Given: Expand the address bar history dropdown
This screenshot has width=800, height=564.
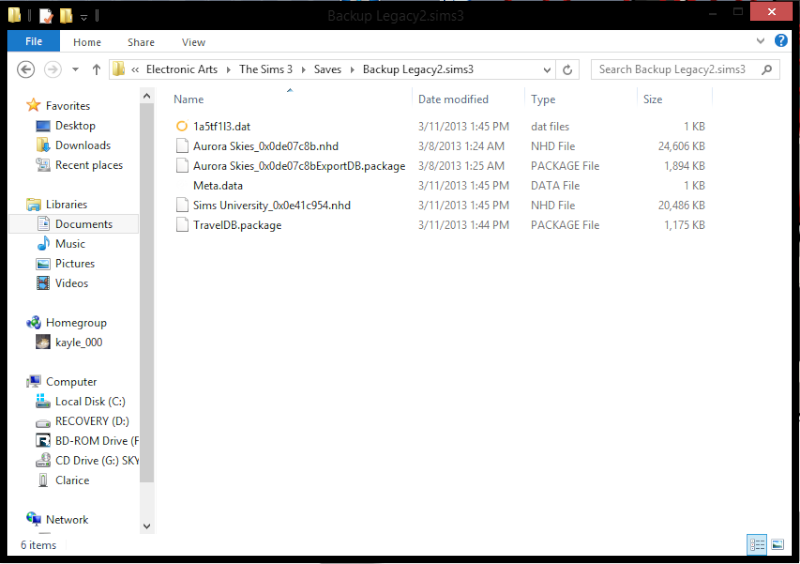Looking at the screenshot, I should (546, 70).
